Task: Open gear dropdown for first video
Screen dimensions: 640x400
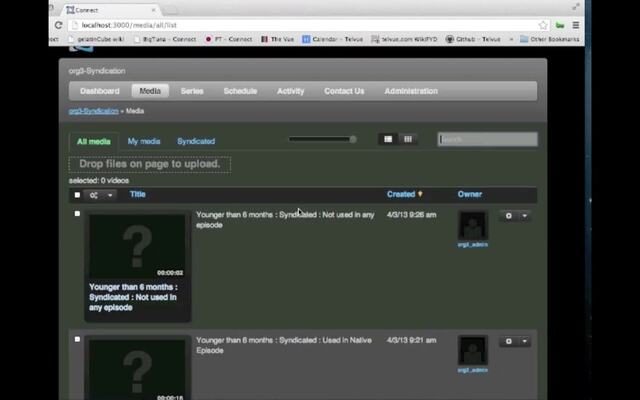Action: click(514, 216)
